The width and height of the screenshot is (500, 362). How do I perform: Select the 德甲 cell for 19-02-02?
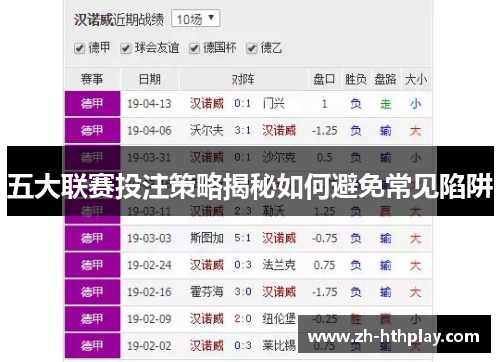(x=92, y=346)
